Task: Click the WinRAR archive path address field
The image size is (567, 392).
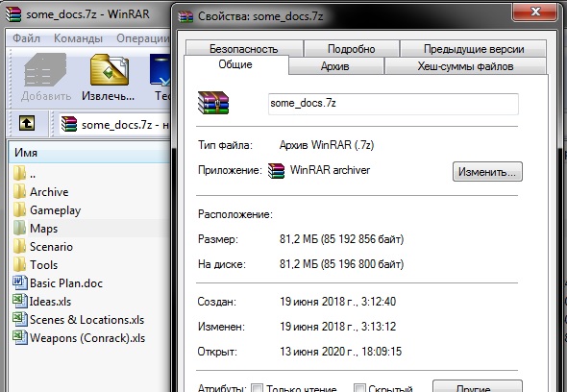Action: coord(115,124)
